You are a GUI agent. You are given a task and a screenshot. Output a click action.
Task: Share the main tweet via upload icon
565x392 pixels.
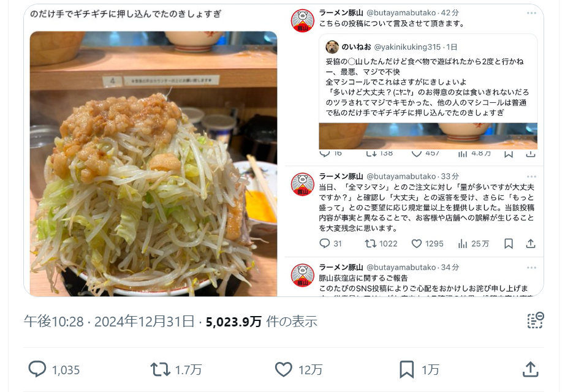(x=531, y=369)
